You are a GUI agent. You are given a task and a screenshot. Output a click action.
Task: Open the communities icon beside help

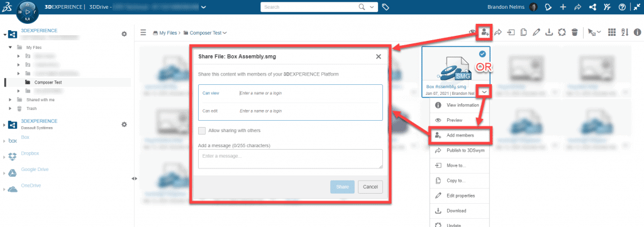(x=607, y=7)
